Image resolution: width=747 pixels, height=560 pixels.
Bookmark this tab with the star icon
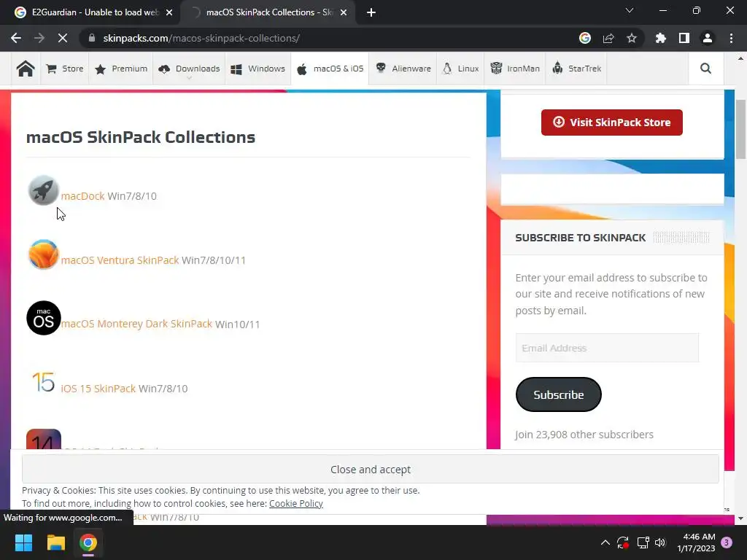coord(632,38)
